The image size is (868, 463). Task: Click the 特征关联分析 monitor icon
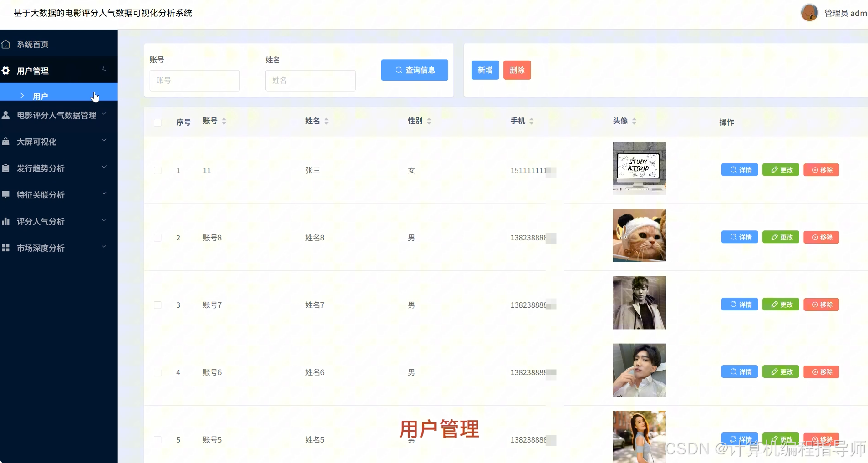click(x=6, y=194)
